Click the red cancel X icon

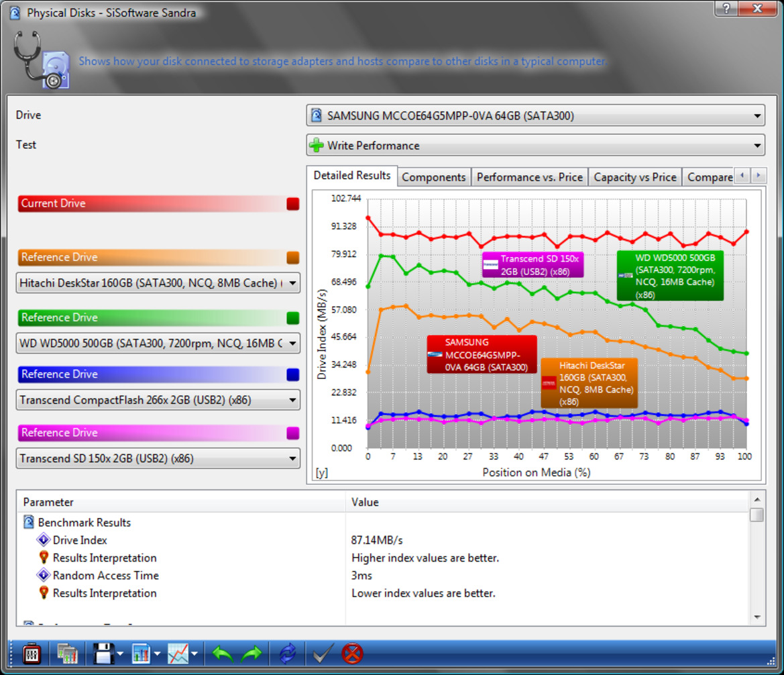(x=352, y=654)
